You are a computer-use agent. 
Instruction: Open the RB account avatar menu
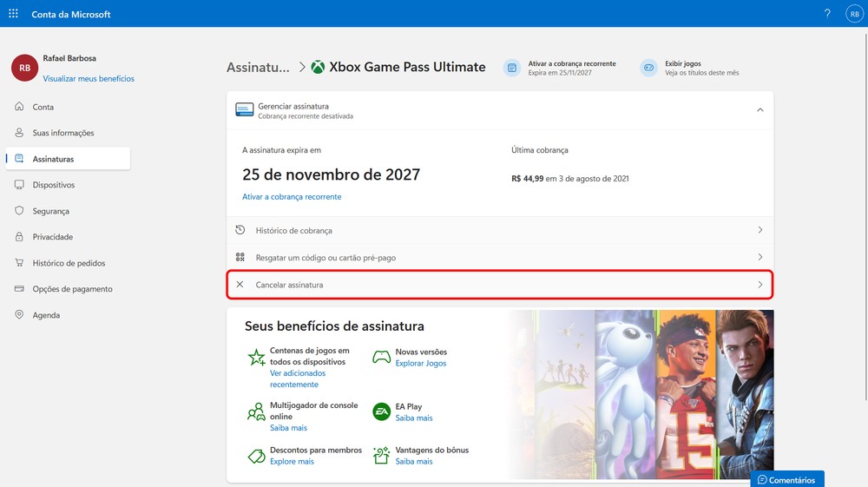pos(853,14)
